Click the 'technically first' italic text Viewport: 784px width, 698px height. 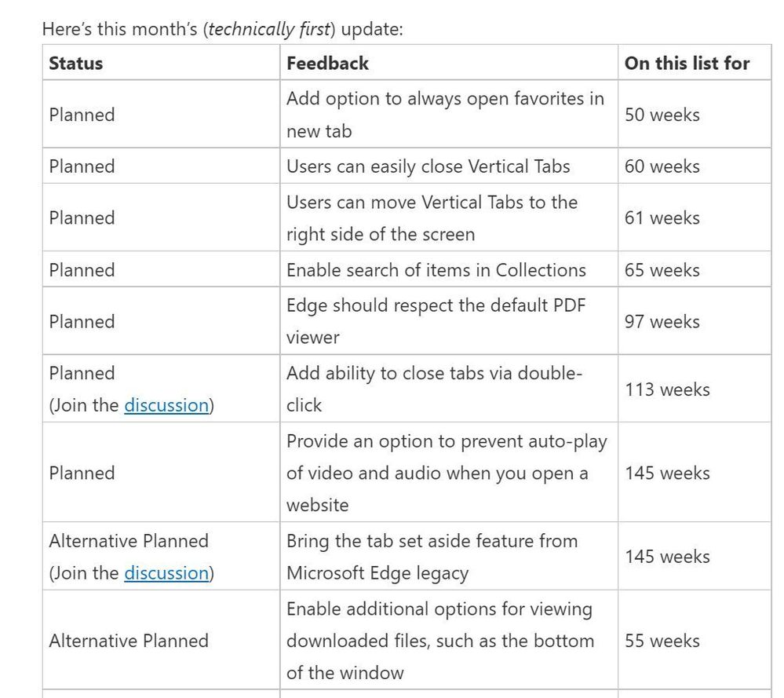(x=260, y=30)
